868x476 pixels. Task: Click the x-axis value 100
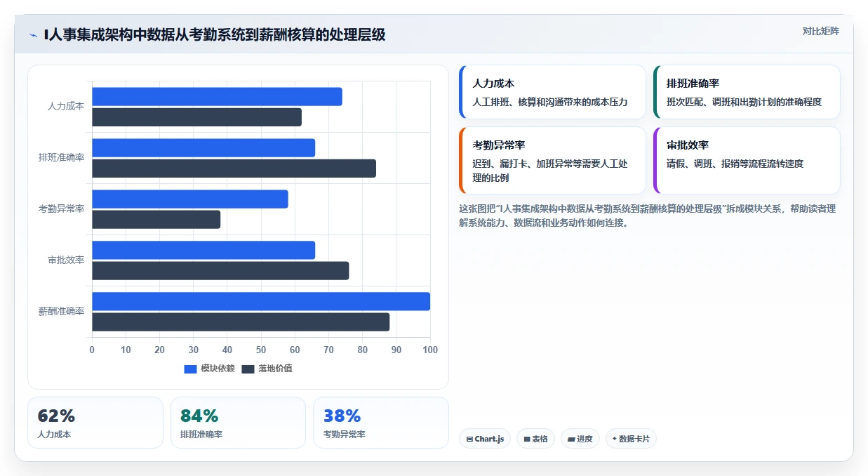pos(430,350)
